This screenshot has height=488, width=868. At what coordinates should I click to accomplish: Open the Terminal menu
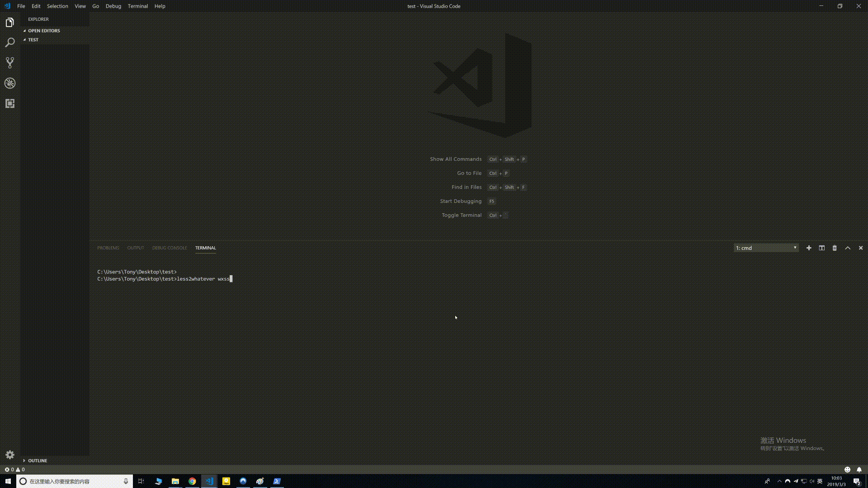coord(137,6)
